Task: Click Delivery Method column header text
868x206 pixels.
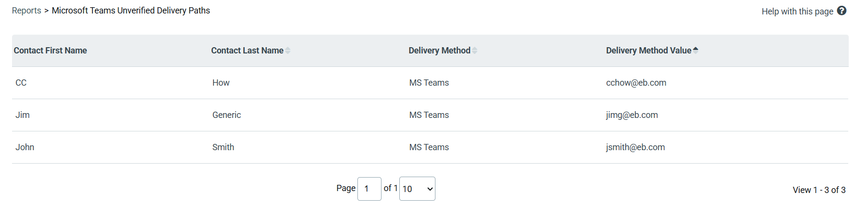Action: pyautogui.click(x=439, y=51)
